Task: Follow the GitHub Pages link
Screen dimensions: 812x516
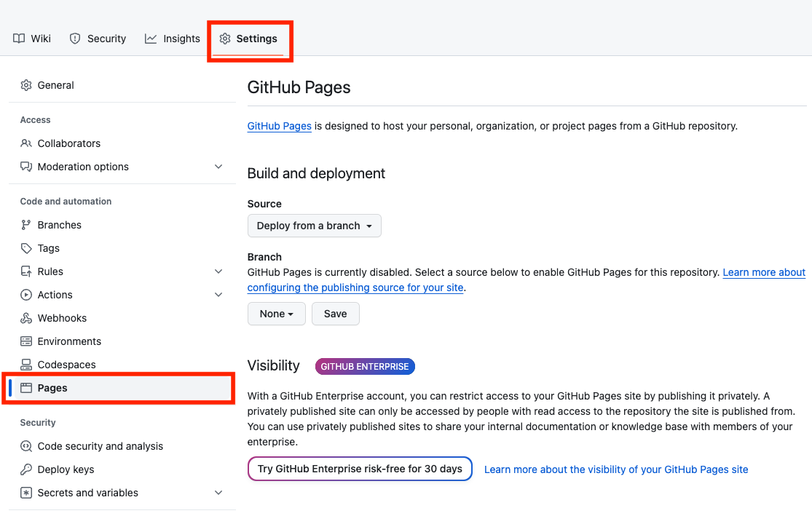Action: click(x=279, y=127)
